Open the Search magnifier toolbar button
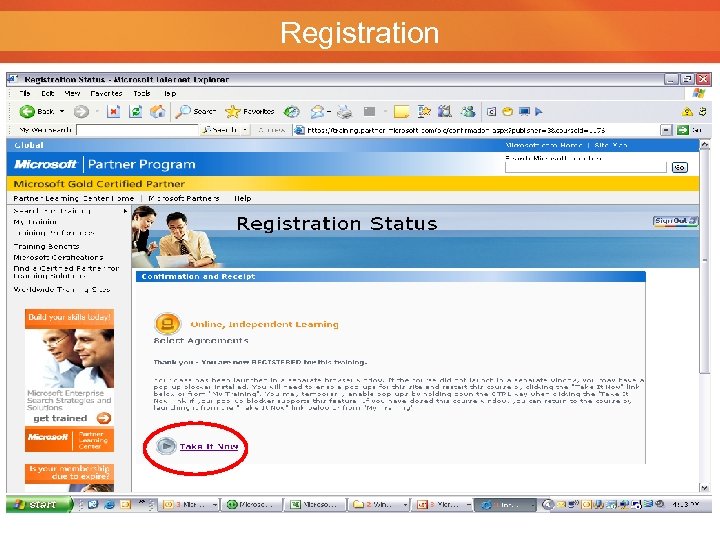This screenshot has height=540, width=720. pyautogui.click(x=196, y=111)
